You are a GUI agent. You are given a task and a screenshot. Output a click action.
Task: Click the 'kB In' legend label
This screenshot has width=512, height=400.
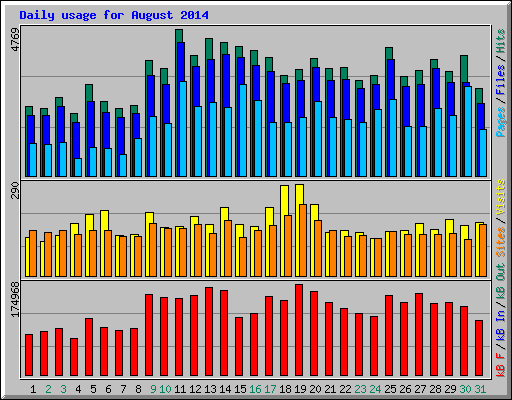point(500,325)
